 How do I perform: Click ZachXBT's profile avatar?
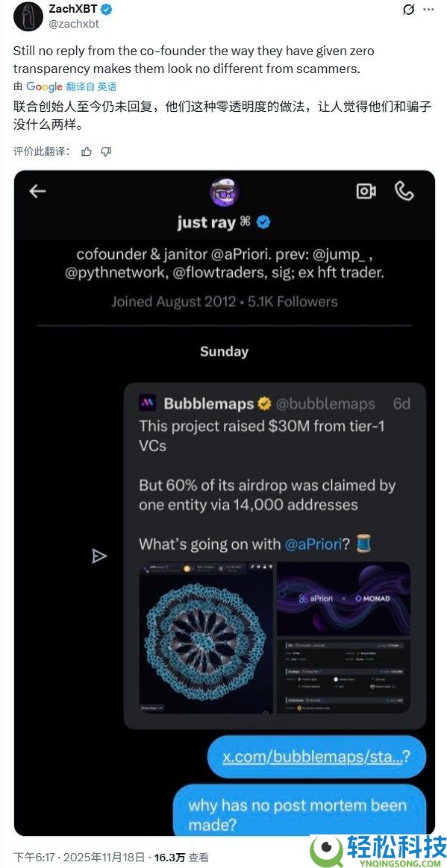pyautogui.click(x=28, y=16)
